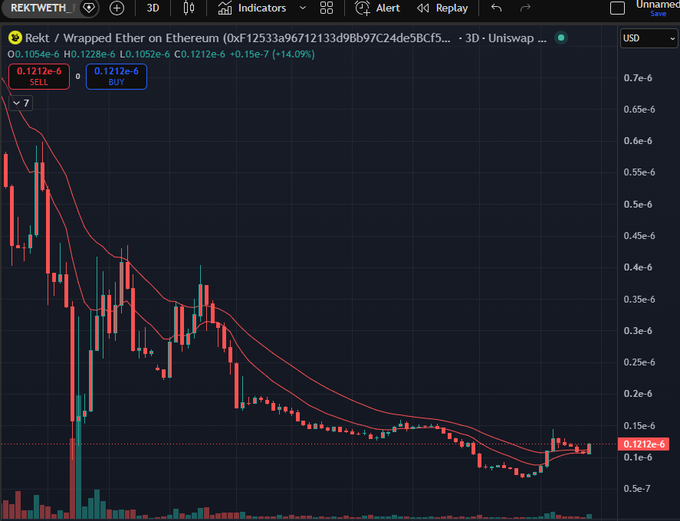Click the chart icon beside Indicators
680x521 pixels.
click(x=225, y=8)
